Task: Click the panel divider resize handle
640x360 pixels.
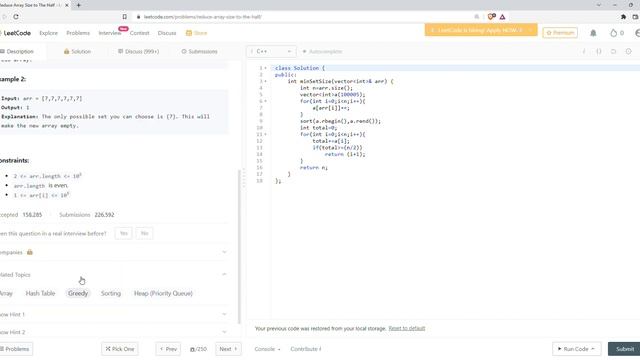Action: (x=244, y=178)
